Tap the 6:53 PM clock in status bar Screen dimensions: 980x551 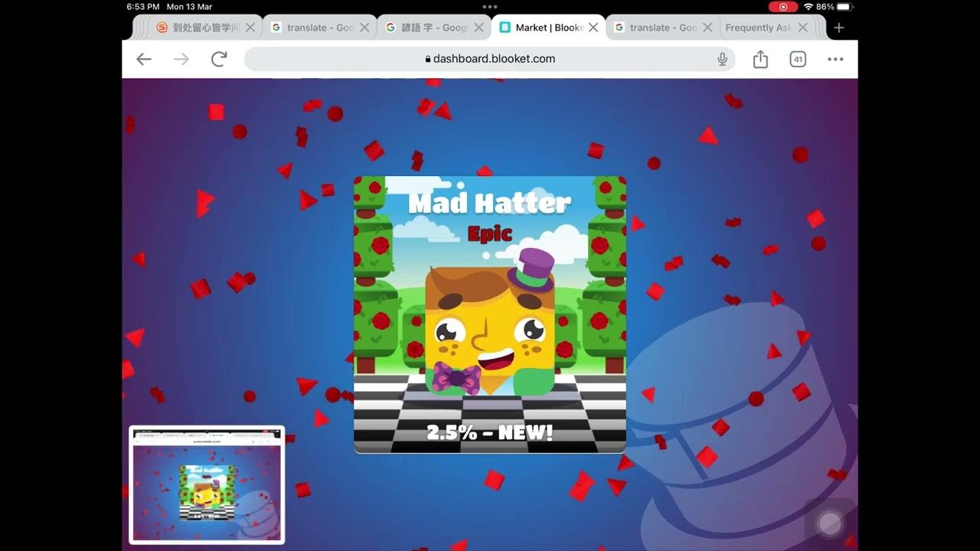click(x=142, y=6)
